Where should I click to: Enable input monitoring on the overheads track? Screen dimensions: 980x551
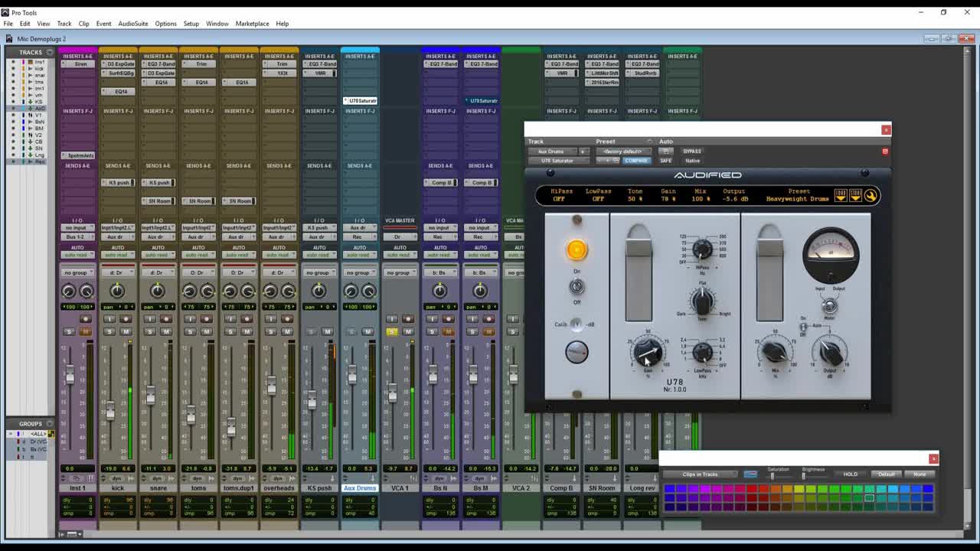click(x=271, y=318)
